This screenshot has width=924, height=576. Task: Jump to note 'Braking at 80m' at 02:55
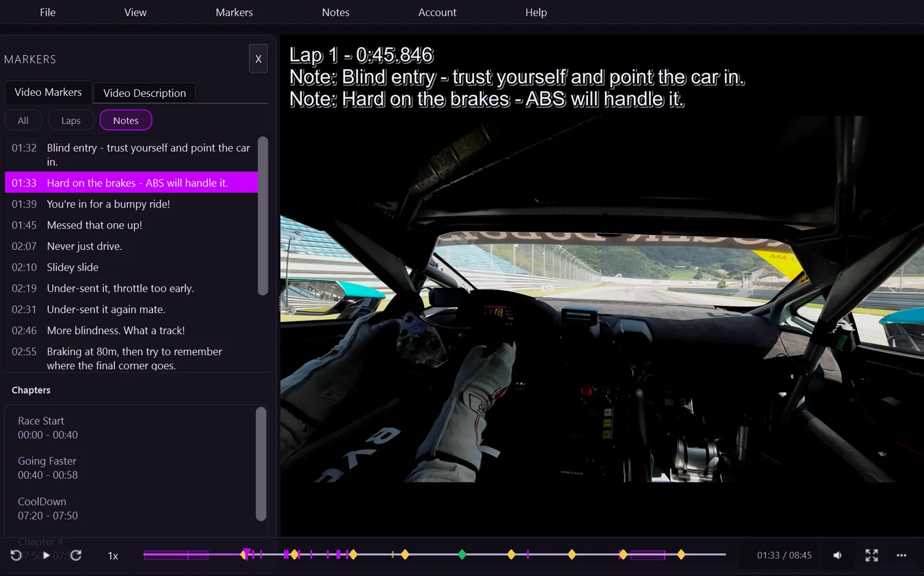tap(131, 358)
